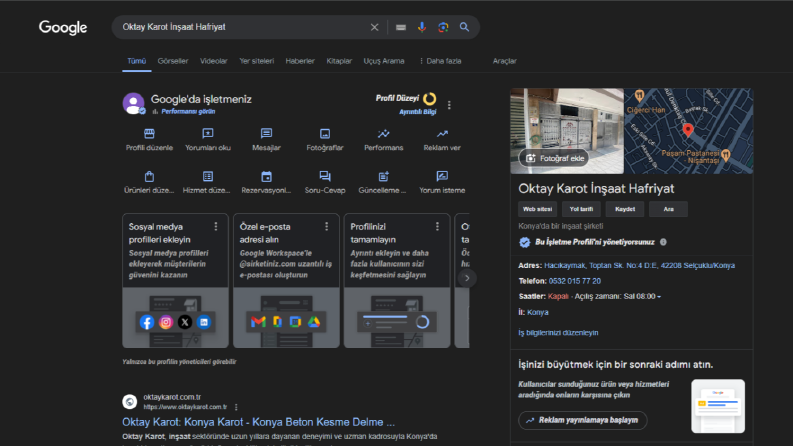Open the Performans shortcut
Image resolution: width=793 pixels, height=446 pixels.
click(384, 140)
